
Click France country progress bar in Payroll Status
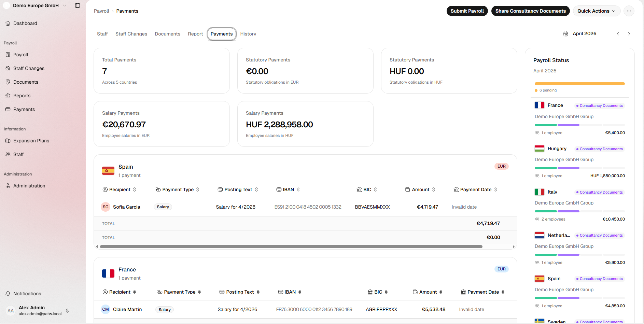pos(580,125)
